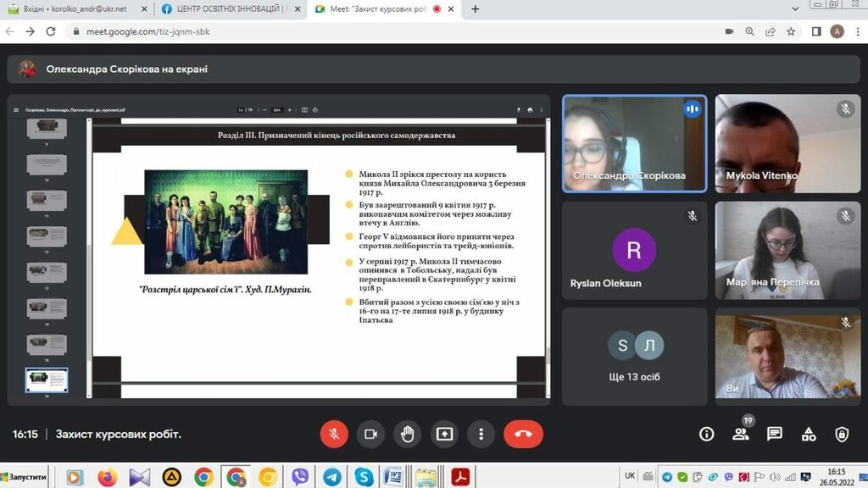Image resolution: width=868 pixels, height=488 pixels.
Task: Click the highlighted slide thumbnail in PDF sidebar
Action: click(x=47, y=379)
